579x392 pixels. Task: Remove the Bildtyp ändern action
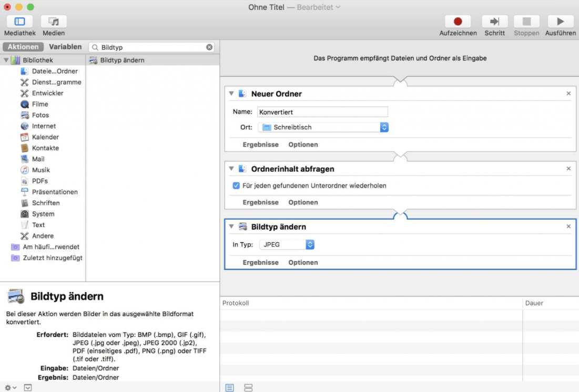pos(568,226)
